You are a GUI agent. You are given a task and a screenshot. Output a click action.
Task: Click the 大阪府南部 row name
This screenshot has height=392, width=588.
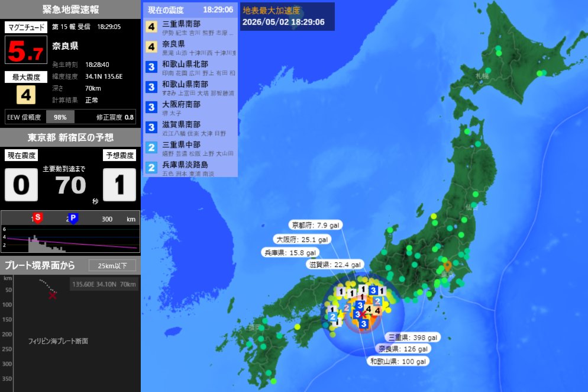click(182, 104)
